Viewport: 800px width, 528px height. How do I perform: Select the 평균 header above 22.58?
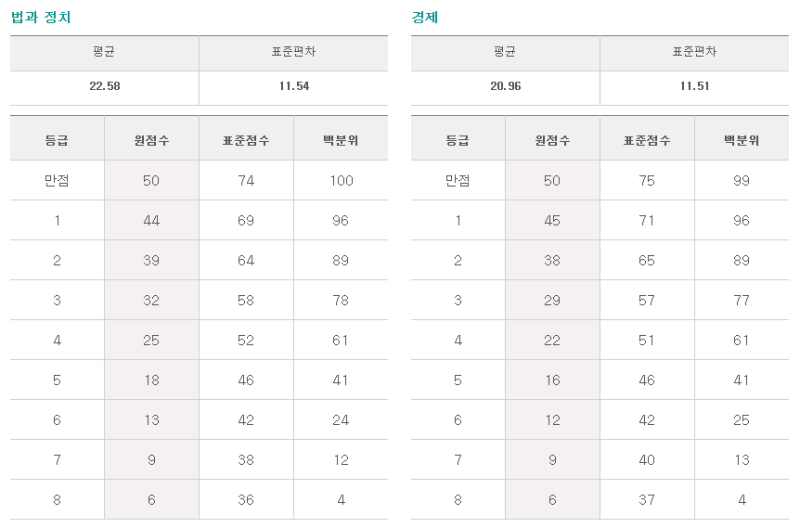click(104, 52)
